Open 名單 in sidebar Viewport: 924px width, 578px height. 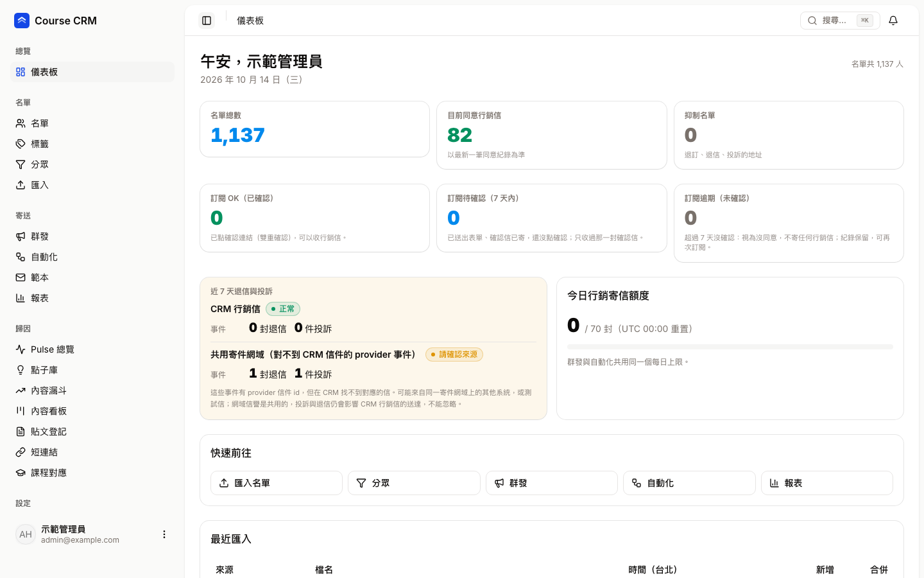click(x=92, y=123)
